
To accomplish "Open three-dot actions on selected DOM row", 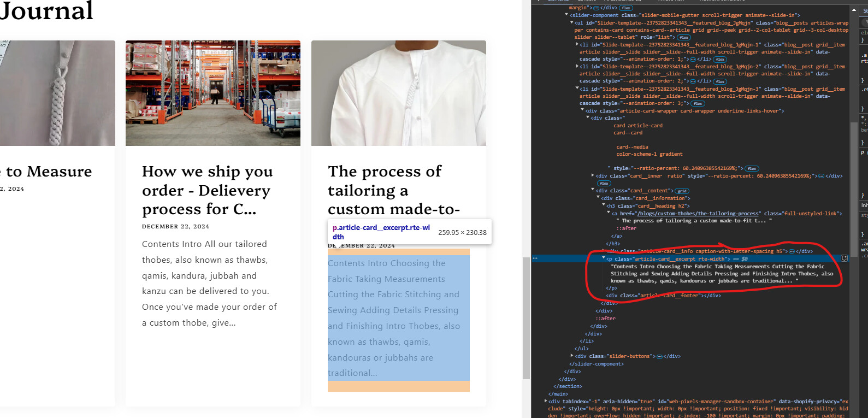I will point(535,258).
